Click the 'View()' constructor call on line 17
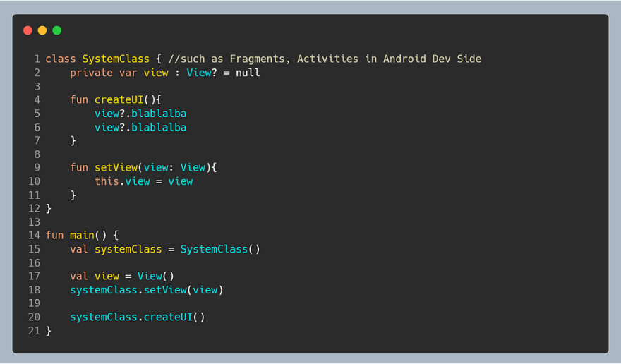The width and height of the screenshot is (621, 364). (x=156, y=277)
